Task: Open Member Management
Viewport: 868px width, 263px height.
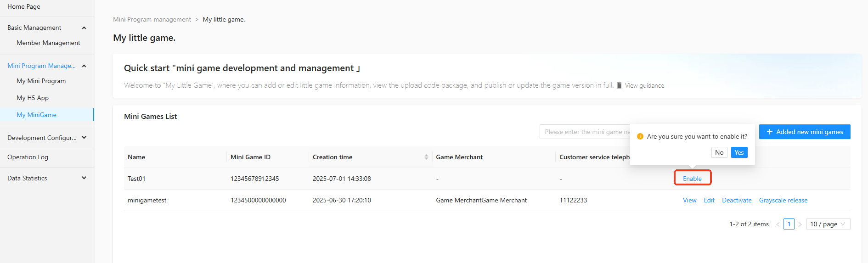Action: [x=48, y=43]
